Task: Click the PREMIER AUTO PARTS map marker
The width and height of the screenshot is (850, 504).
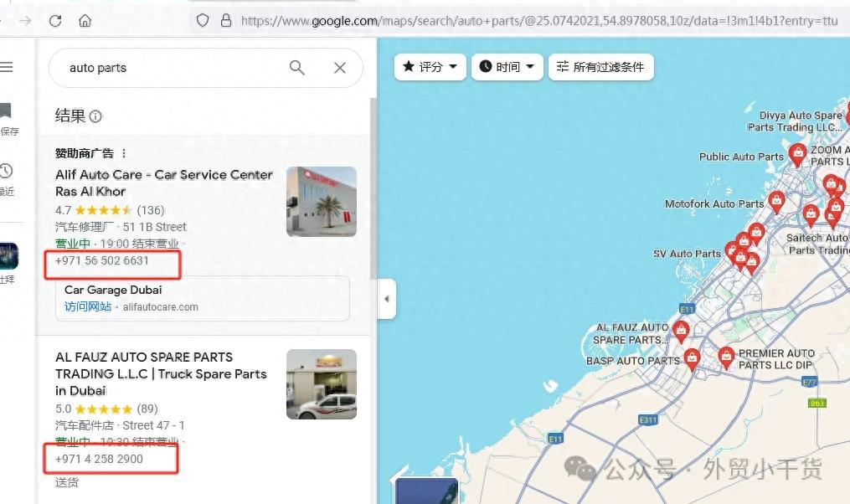Action: coord(726,357)
